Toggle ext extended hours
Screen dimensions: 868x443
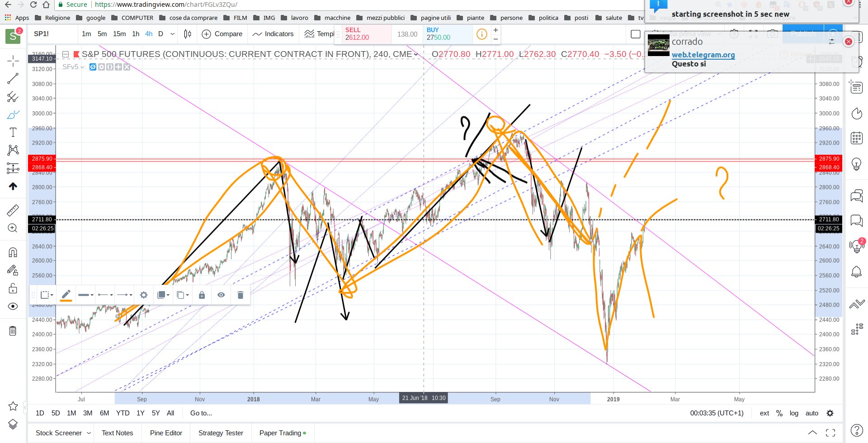click(764, 413)
